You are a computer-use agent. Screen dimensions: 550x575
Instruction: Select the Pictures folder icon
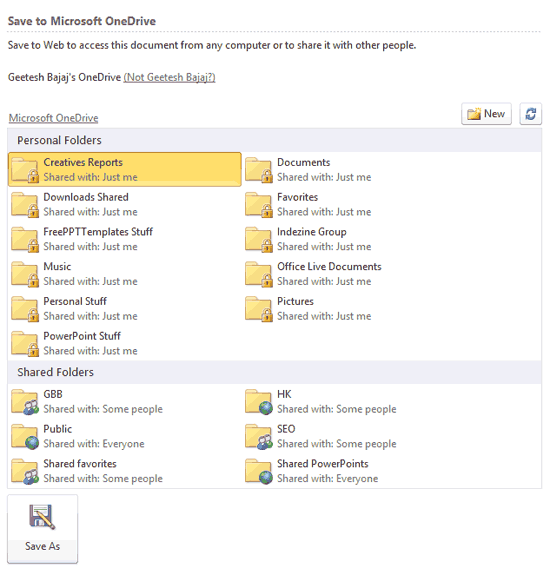(x=259, y=309)
